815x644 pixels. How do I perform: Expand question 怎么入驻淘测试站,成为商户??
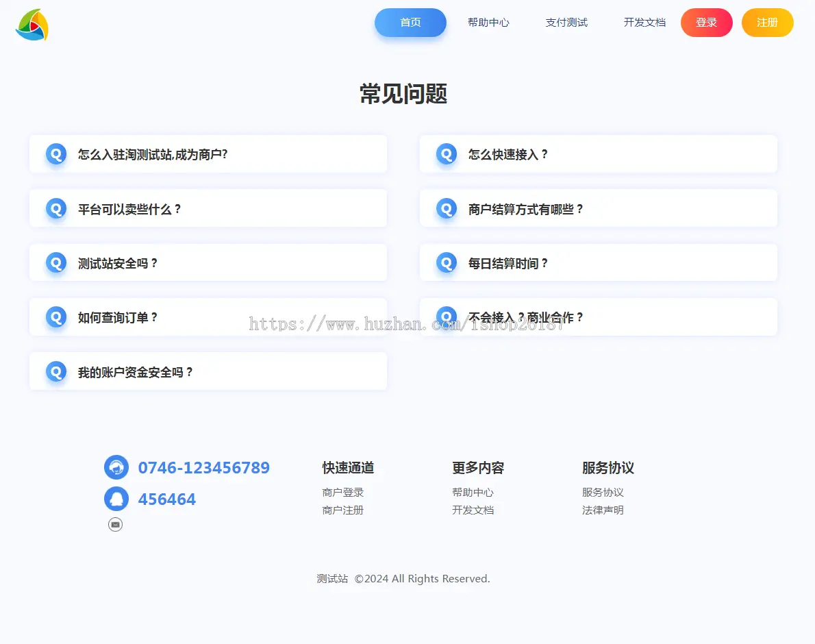click(208, 154)
